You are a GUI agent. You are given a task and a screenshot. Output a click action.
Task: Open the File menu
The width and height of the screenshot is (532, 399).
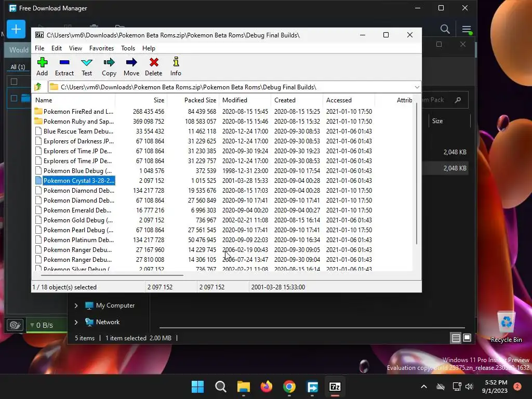tap(39, 48)
